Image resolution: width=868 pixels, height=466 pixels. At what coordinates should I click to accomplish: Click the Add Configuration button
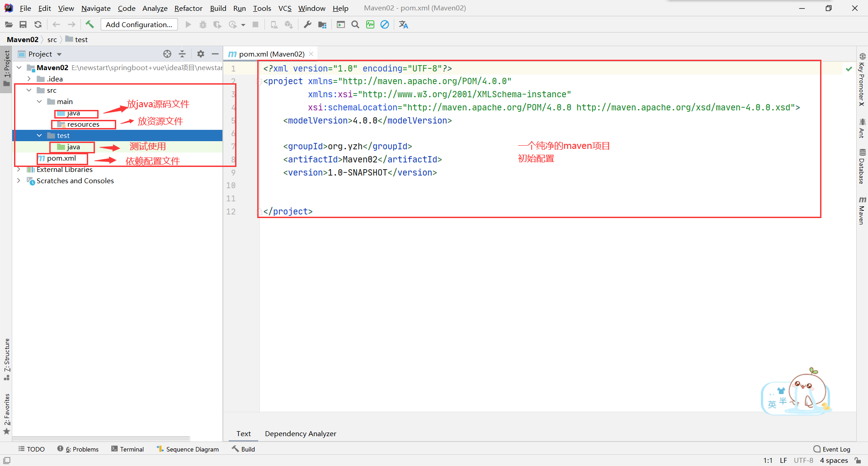[139, 24]
